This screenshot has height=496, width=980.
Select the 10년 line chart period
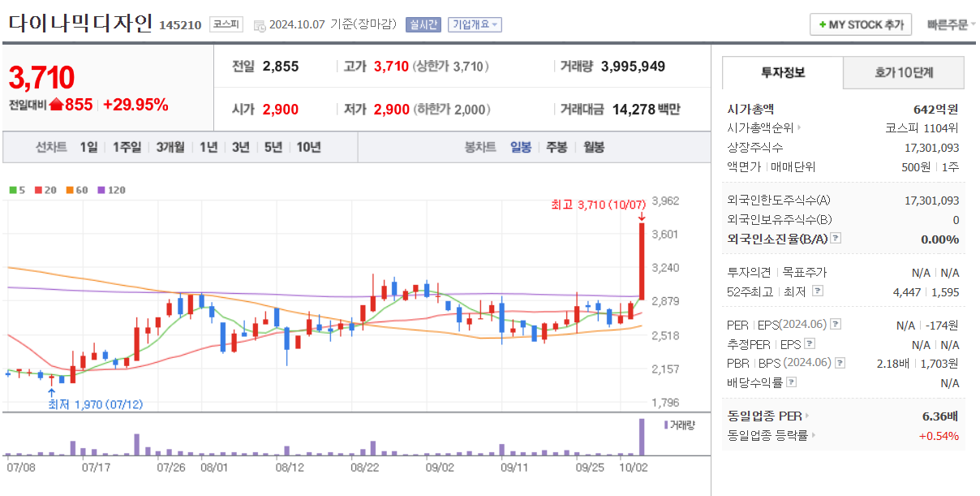308,147
